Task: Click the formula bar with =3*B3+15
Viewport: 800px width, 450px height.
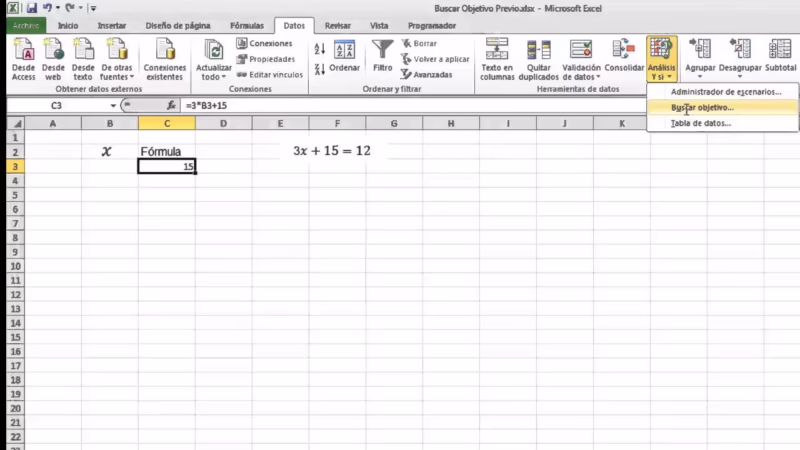Action: 412,106
